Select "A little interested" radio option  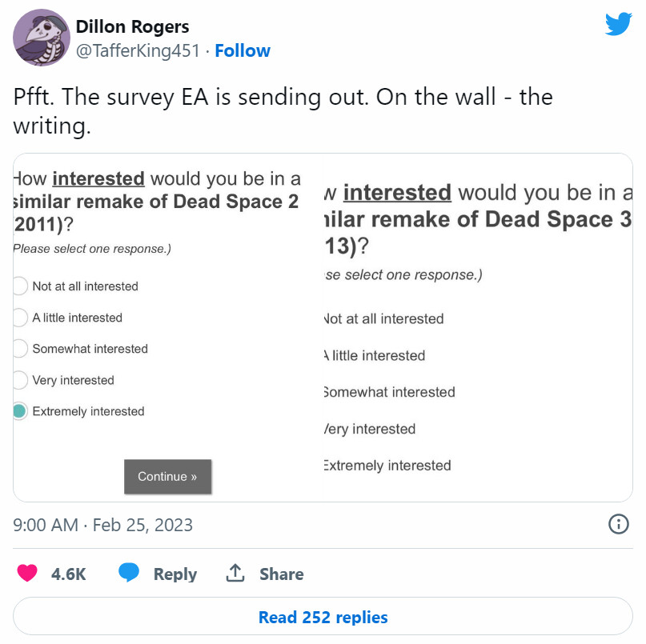19,318
